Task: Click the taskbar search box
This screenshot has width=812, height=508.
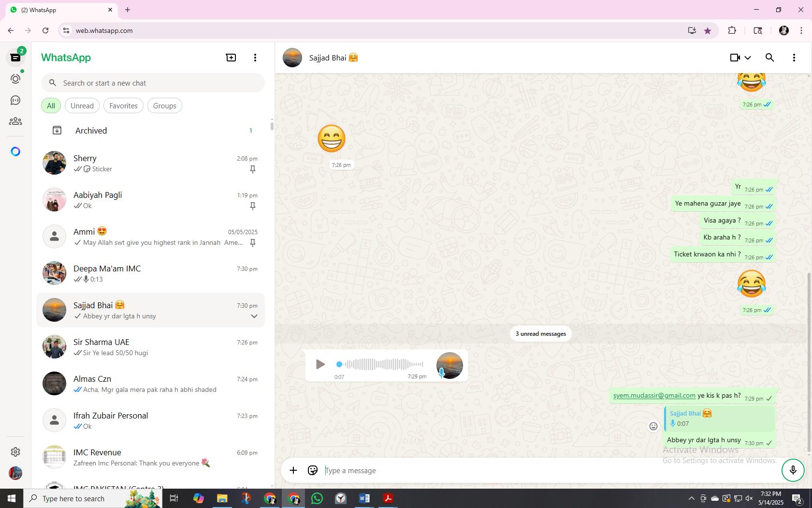Action: (x=93, y=498)
